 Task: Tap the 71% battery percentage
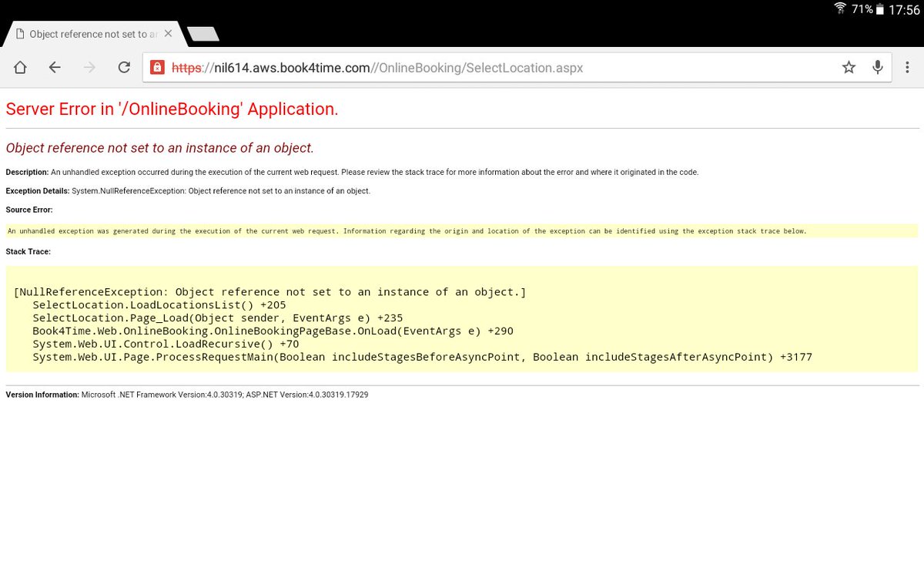point(862,10)
